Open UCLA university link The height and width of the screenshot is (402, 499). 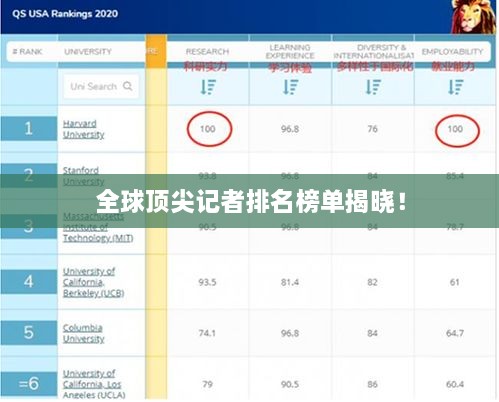pyautogui.click(x=94, y=384)
